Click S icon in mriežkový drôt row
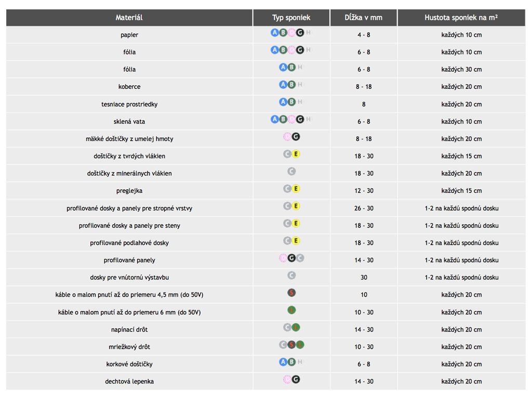 291,344
